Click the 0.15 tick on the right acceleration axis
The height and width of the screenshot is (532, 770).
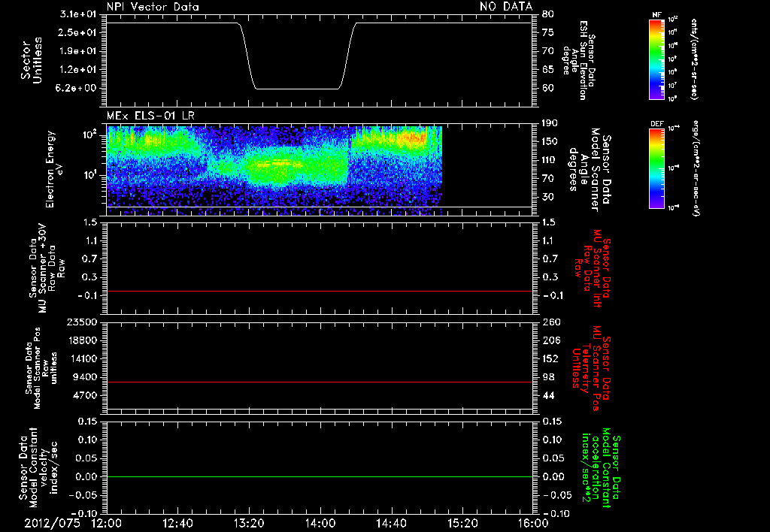point(553,422)
